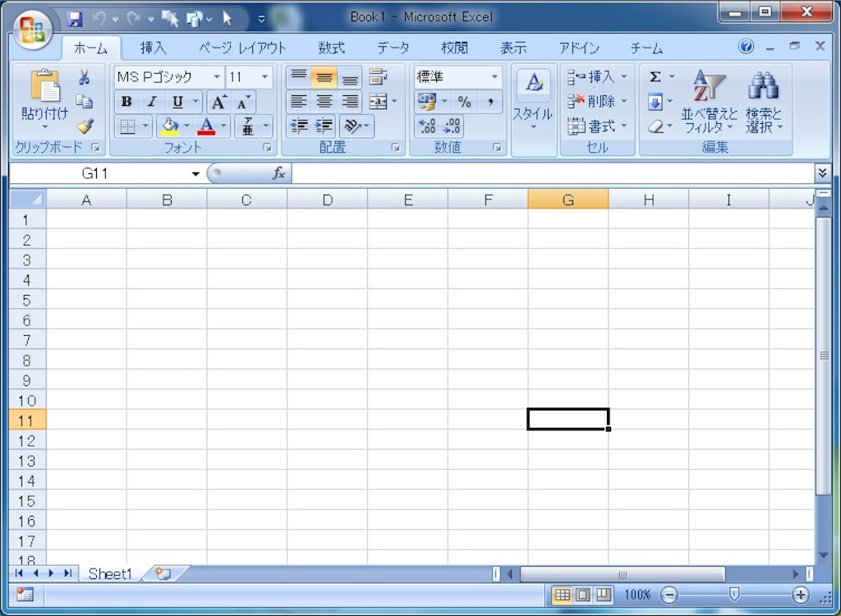Toggle Italic formatting
The width and height of the screenshot is (841, 616).
[x=152, y=102]
